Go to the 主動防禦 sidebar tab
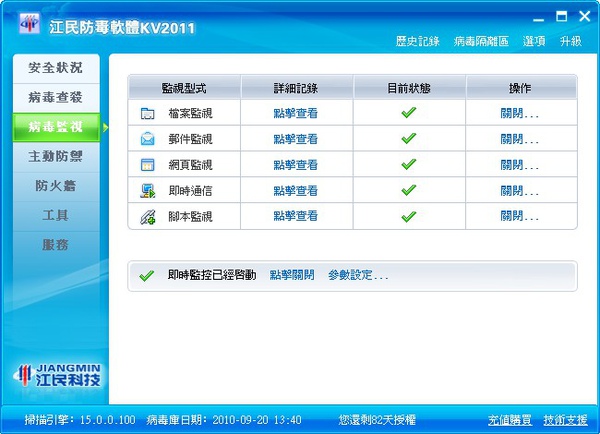Screen dimensions: 600x434 click(56, 156)
